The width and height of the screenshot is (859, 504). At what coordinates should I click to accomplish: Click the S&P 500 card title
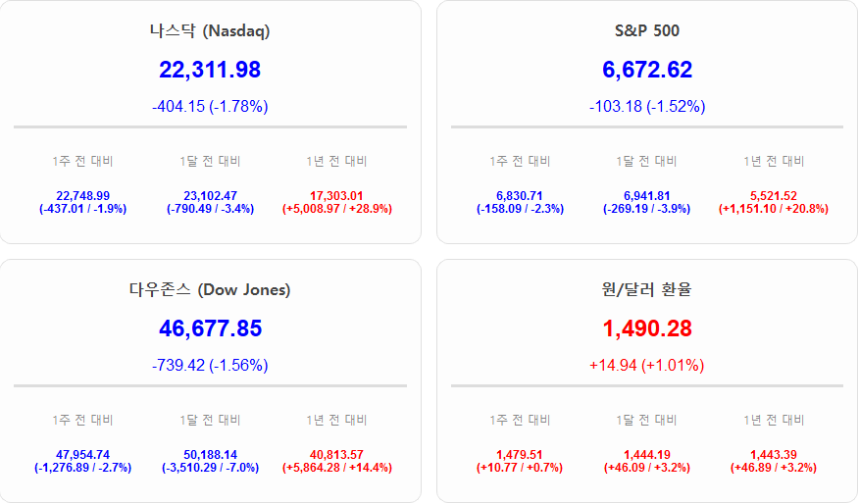pyautogui.click(x=646, y=30)
